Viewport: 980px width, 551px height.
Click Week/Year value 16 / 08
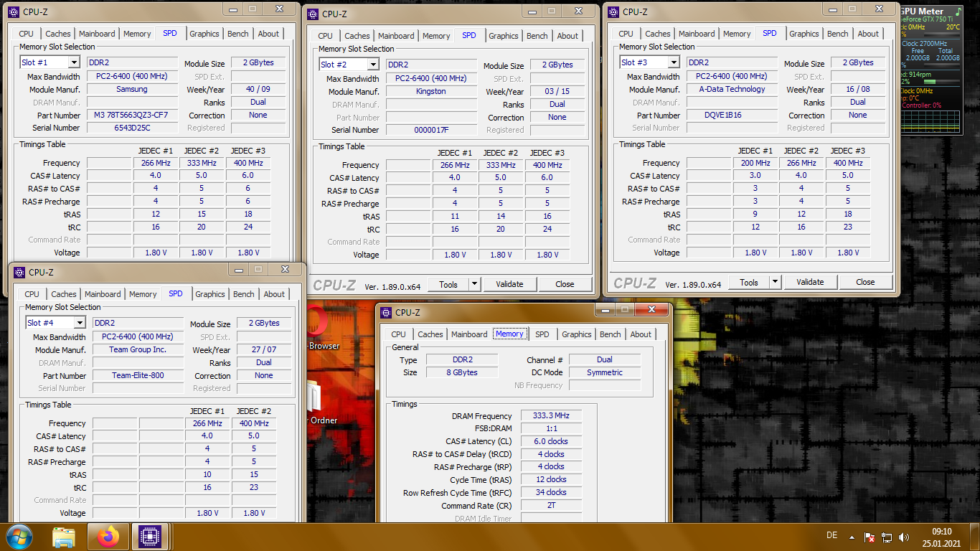[x=857, y=90]
